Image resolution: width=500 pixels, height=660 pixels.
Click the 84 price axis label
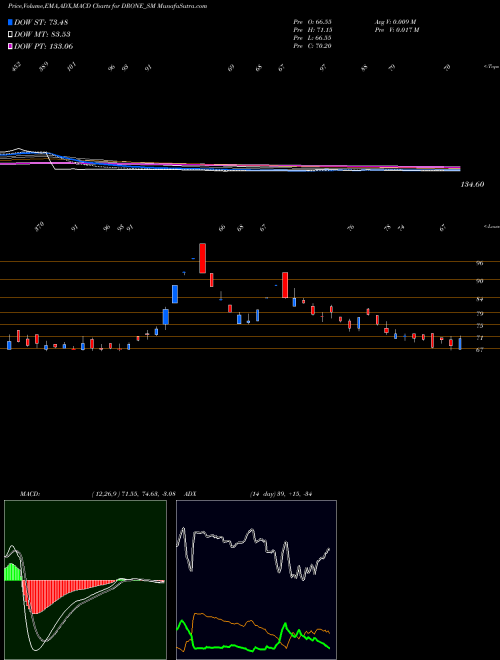click(x=479, y=300)
